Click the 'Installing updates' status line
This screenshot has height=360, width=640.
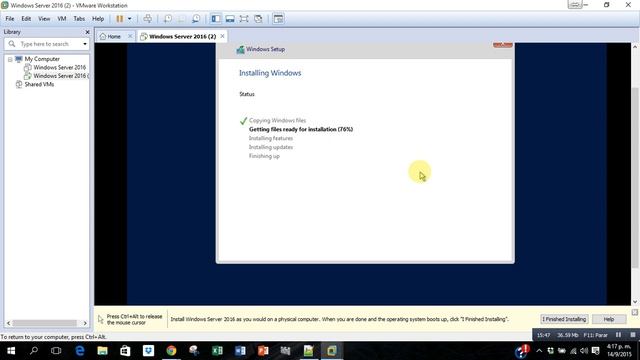[271, 147]
